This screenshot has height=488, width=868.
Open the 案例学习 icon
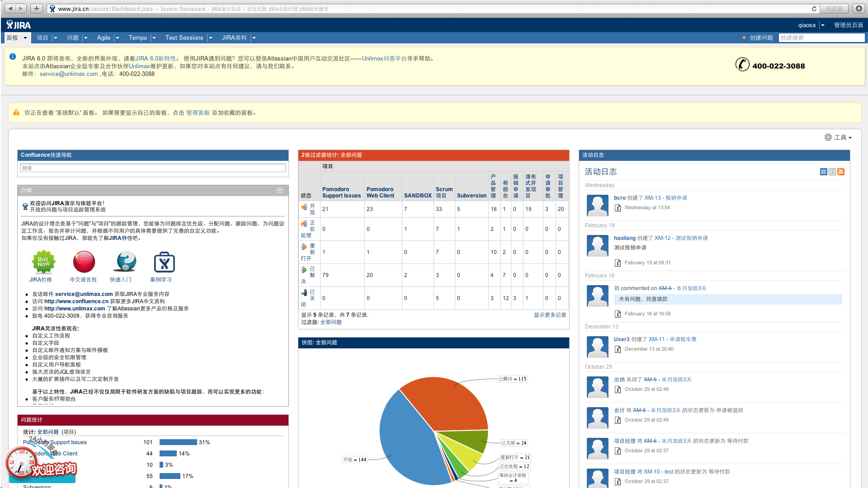(x=164, y=262)
